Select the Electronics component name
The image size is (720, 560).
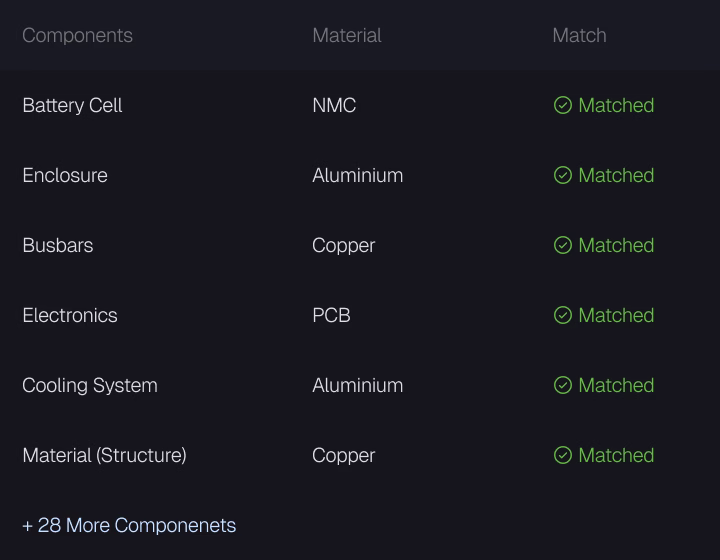(x=70, y=315)
